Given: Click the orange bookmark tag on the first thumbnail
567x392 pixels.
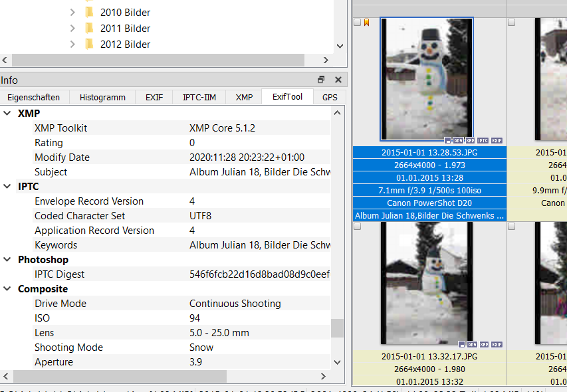Looking at the screenshot, I should [x=367, y=23].
